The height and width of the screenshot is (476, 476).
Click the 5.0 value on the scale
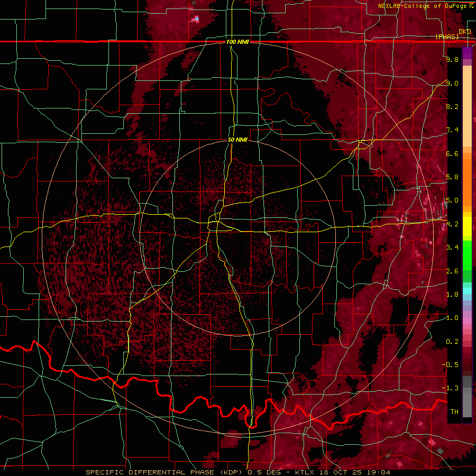pos(452,200)
